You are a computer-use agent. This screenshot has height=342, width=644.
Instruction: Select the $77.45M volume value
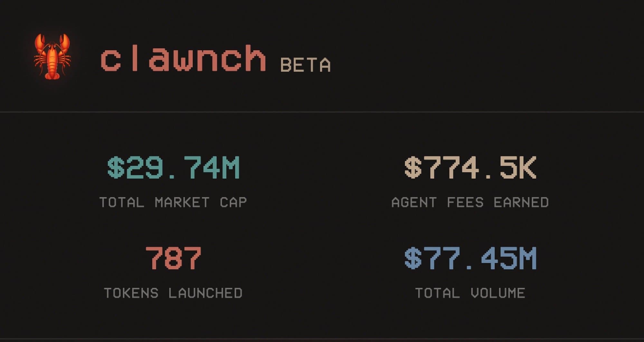[x=470, y=258]
